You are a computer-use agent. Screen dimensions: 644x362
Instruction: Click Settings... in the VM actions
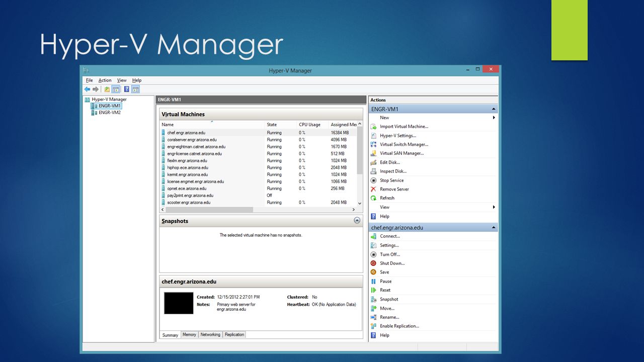point(389,245)
